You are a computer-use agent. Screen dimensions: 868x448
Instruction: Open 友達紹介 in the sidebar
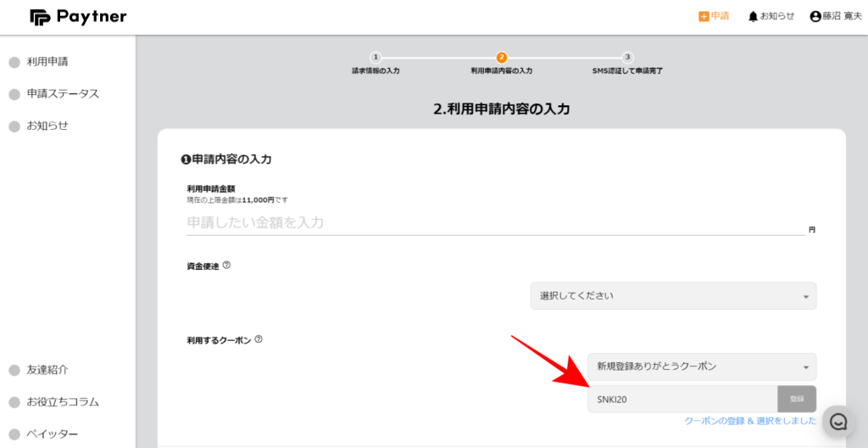pos(47,370)
